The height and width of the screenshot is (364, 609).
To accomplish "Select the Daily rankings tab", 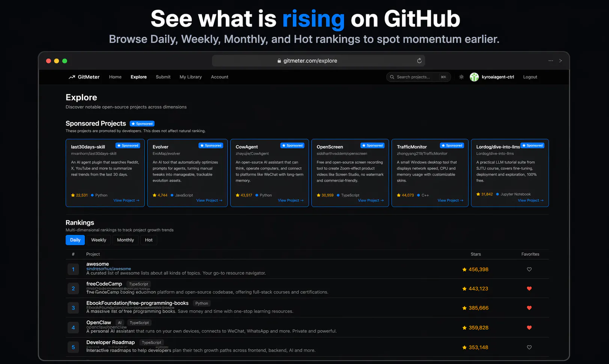I will 75,240.
